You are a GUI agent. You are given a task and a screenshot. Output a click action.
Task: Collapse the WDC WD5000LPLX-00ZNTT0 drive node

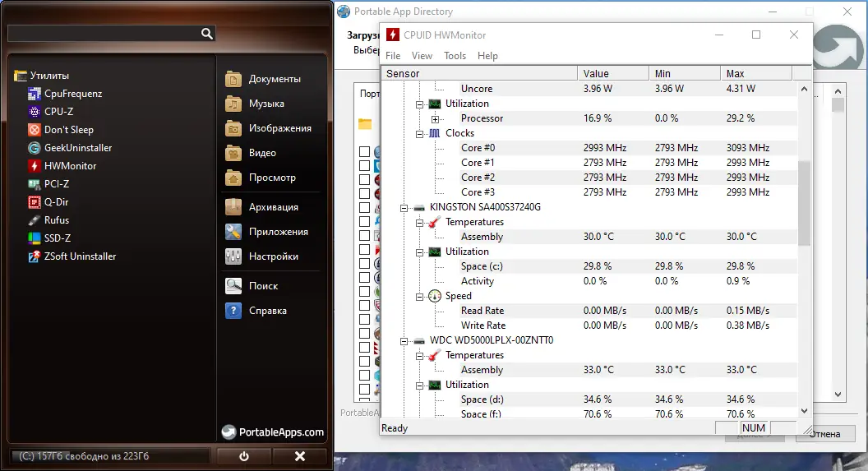pyautogui.click(x=404, y=341)
